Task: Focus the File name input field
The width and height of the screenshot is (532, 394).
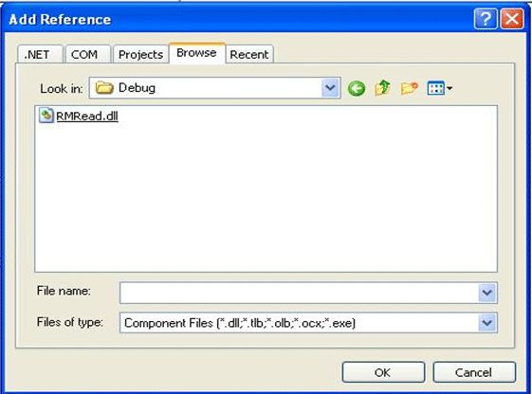Action: pyautogui.click(x=299, y=293)
